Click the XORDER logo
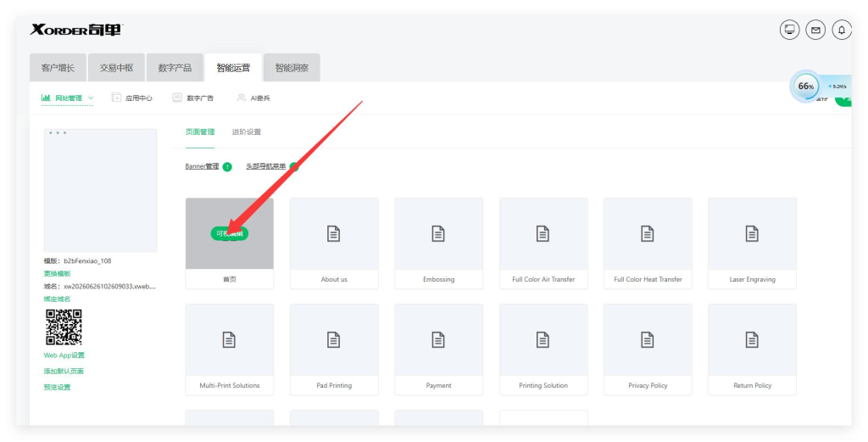 [75, 30]
